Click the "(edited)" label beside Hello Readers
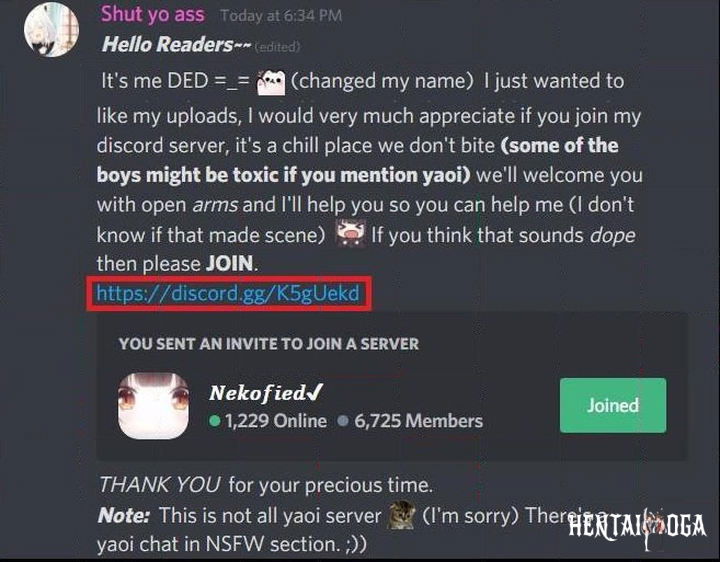Screen dimensions: 720x562 [277, 46]
